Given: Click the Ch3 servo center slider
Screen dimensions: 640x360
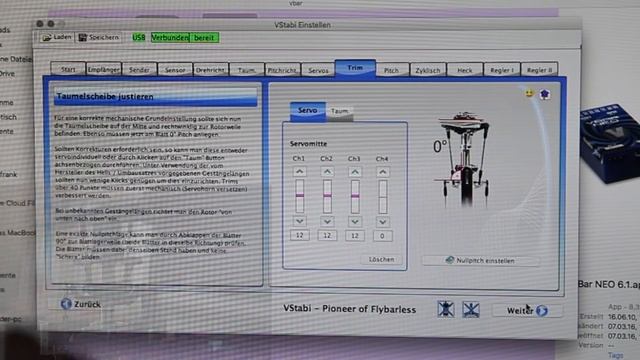Looking at the screenshot, I should click(x=355, y=197).
